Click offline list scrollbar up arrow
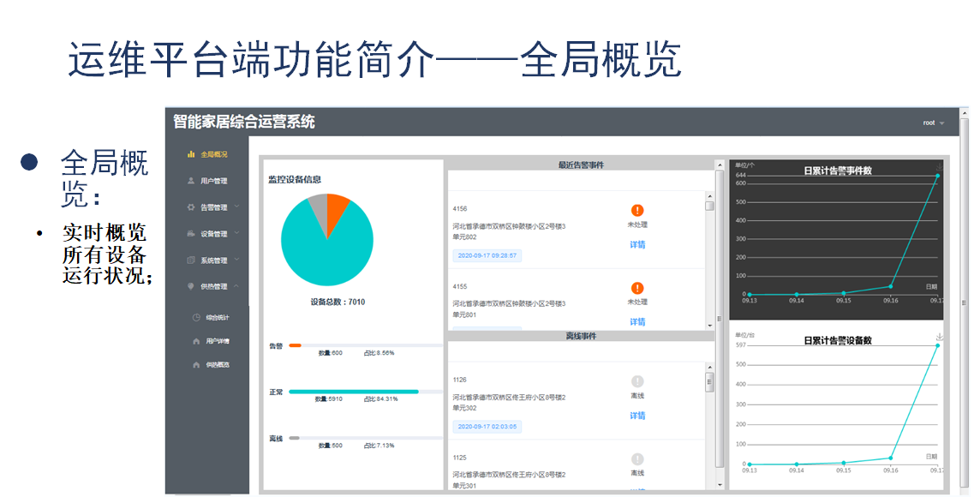The image size is (980, 497). coord(709,367)
